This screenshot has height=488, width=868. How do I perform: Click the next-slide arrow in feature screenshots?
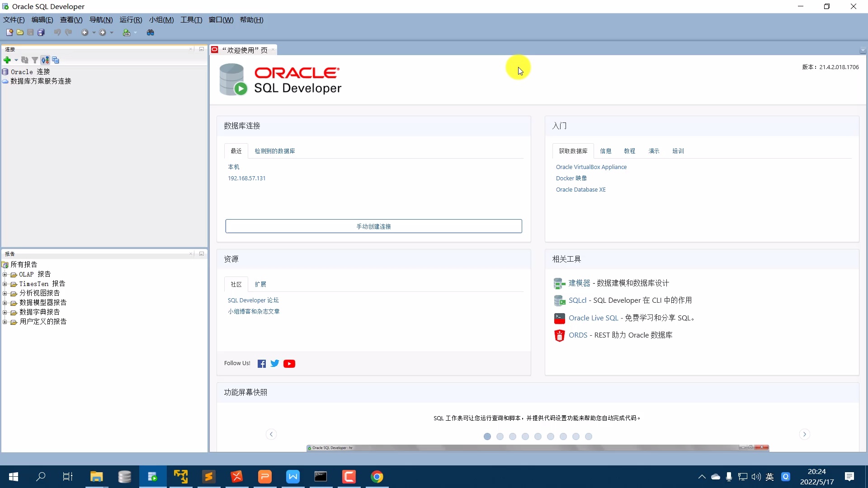pyautogui.click(x=805, y=434)
